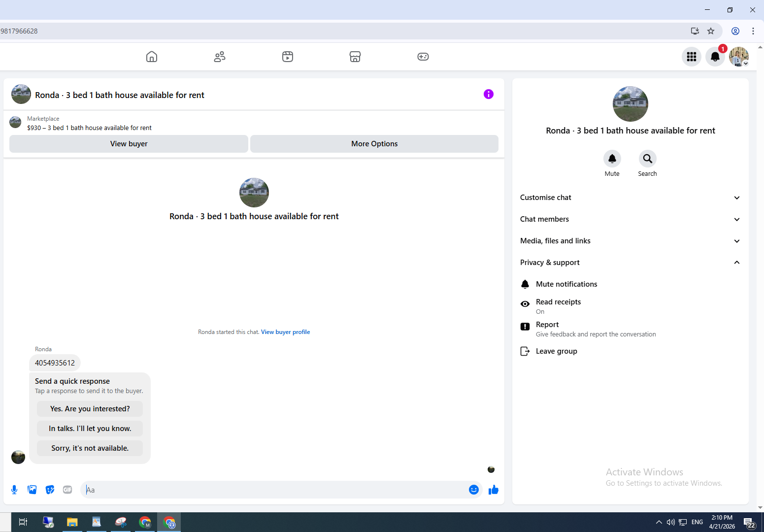
Task: Open Task View on Windows taskbar
Action: [x=23, y=522]
